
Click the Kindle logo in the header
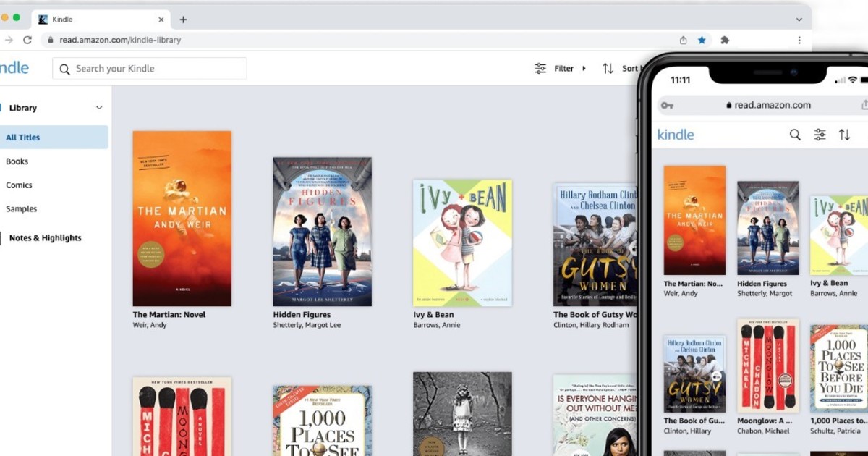click(x=13, y=67)
